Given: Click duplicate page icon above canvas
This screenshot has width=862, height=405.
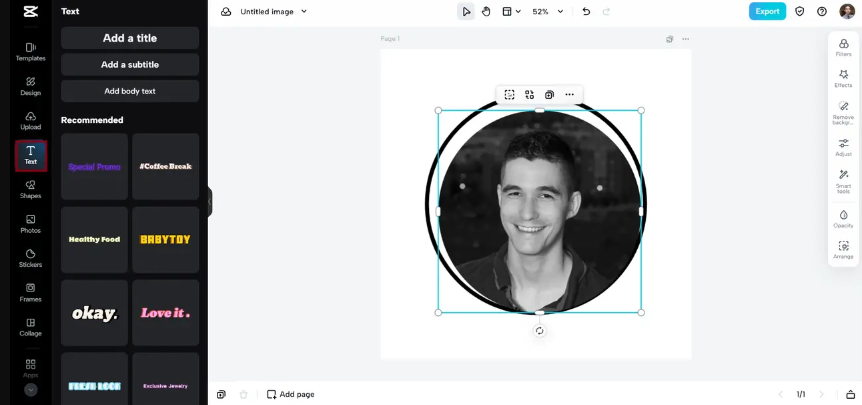Looking at the screenshot, I should coord(670,39).
